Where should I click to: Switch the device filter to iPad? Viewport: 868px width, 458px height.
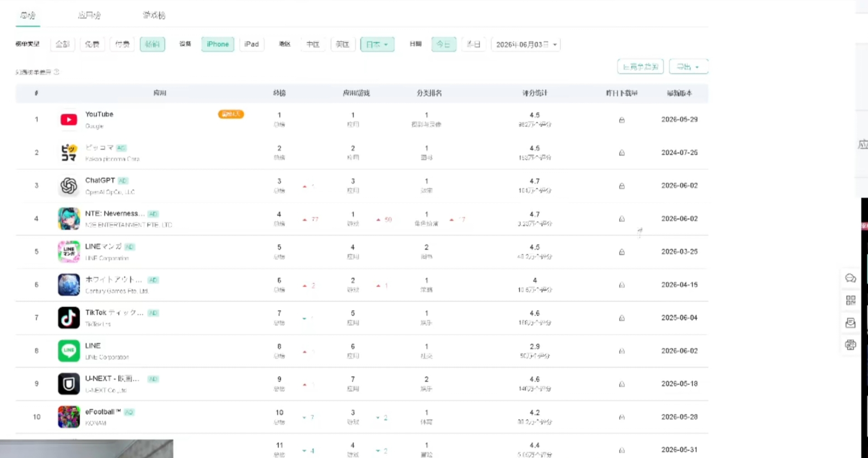pos(251,44)
